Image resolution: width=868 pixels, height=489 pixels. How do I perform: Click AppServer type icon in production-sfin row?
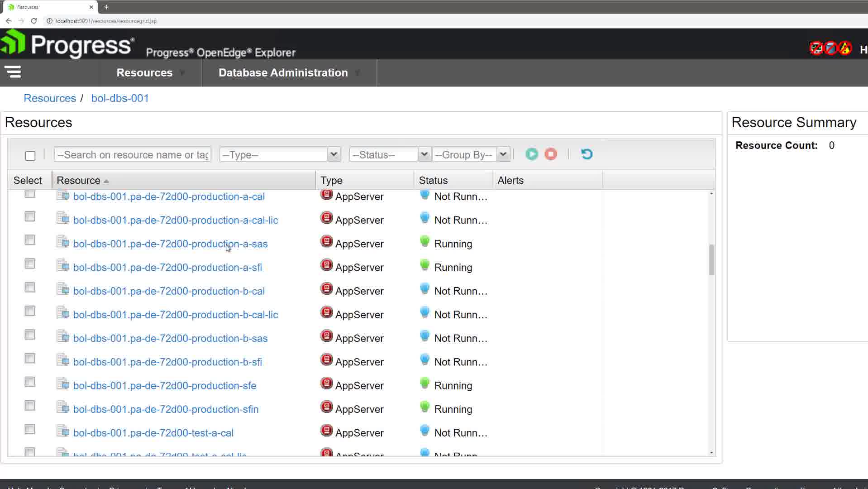(x=326, y=407)
